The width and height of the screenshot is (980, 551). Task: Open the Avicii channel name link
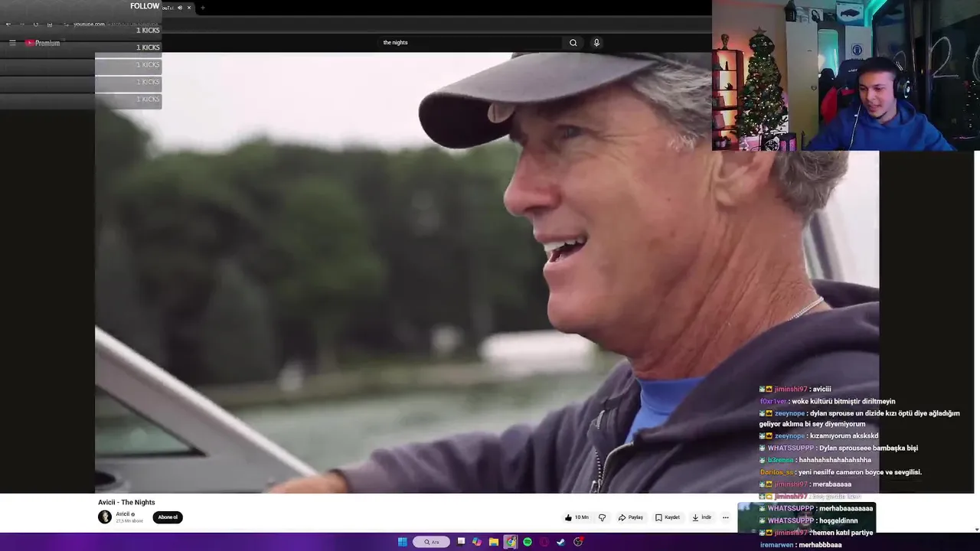pos(122,514)
